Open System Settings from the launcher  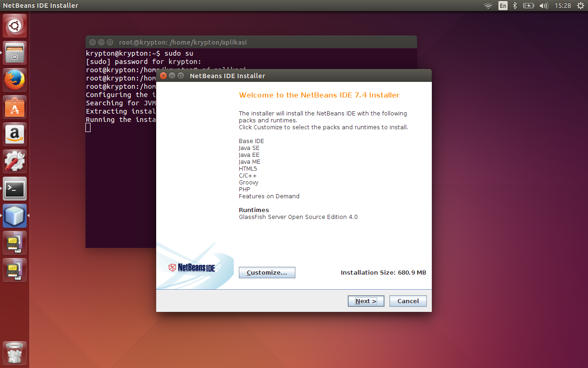point(14,161)
